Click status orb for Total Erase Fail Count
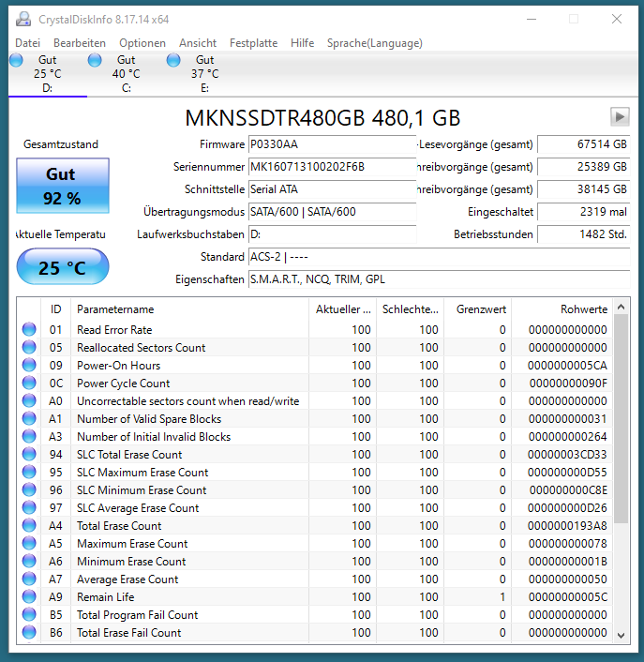644x662 pixels. click(29, 632)
